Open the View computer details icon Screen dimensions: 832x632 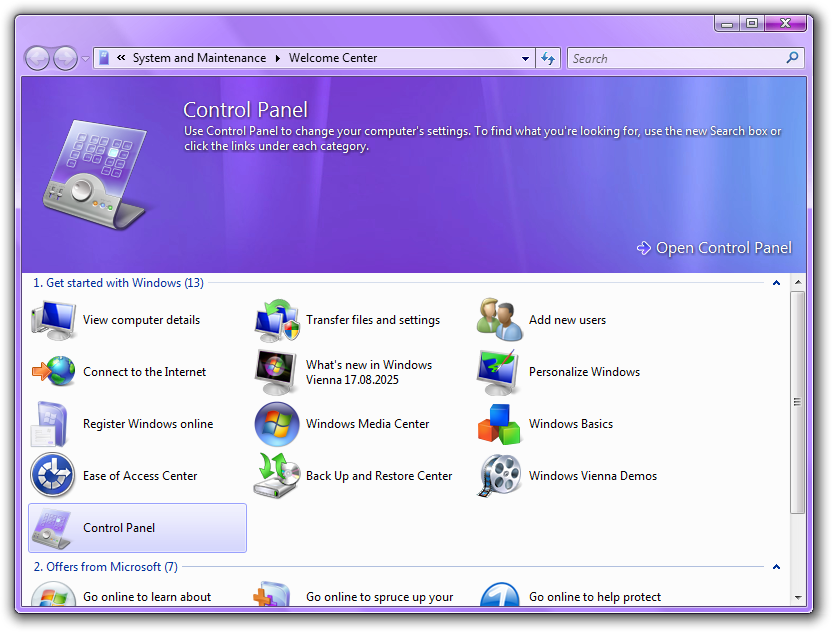[53, 320]
